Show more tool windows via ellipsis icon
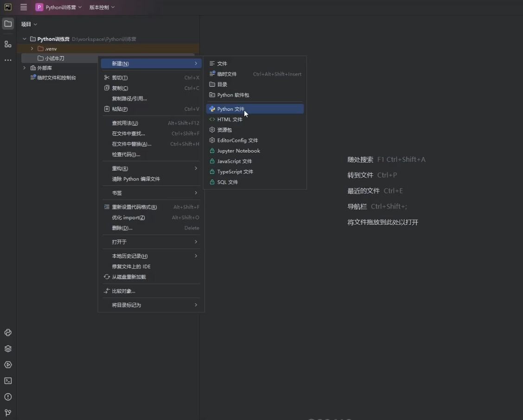The image size is (523, 420). [x=7, y=60]
